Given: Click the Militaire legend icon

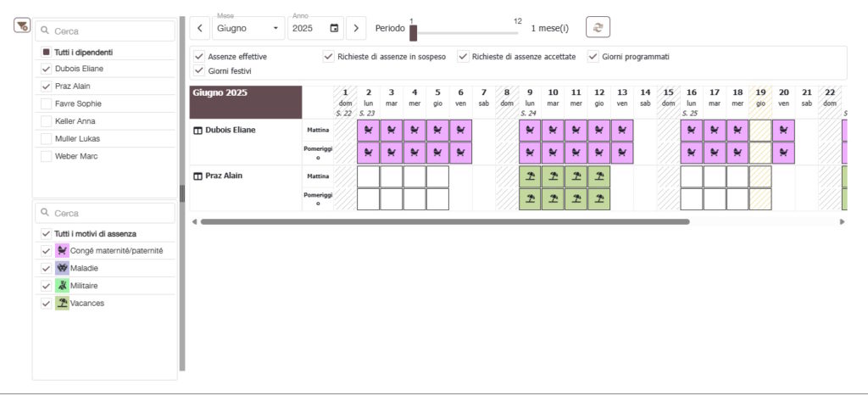Looking at the screenshot, I should [62, 286].
